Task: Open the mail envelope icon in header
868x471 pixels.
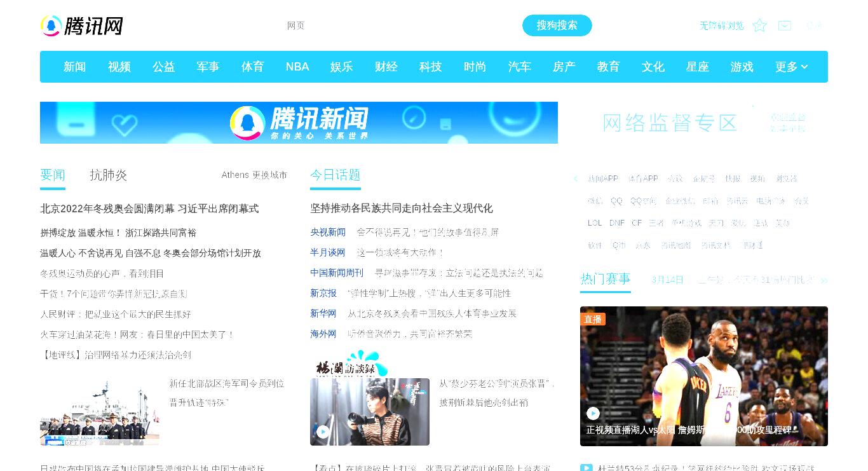Action: [785, 25]
